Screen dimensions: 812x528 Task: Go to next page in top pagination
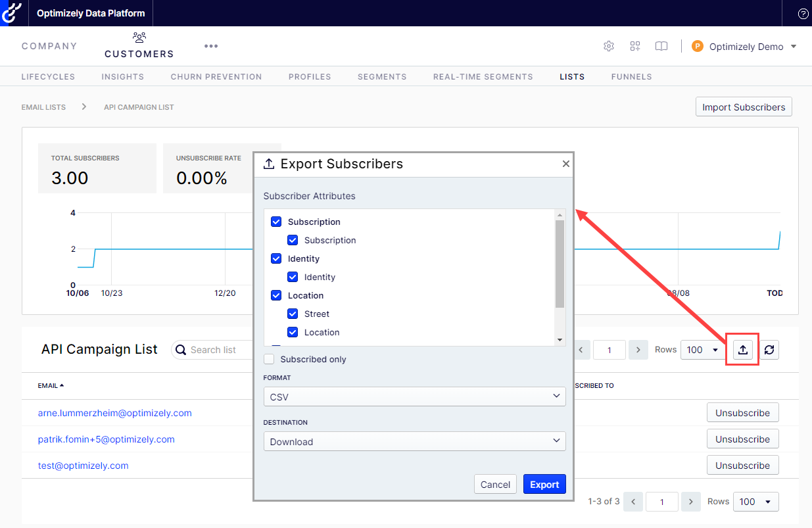point(638,350)
